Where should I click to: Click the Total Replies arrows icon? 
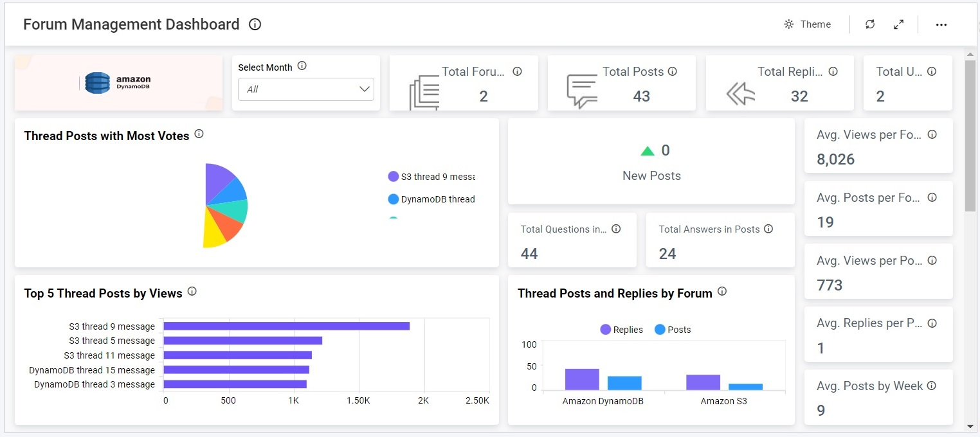tap(740, 93)
